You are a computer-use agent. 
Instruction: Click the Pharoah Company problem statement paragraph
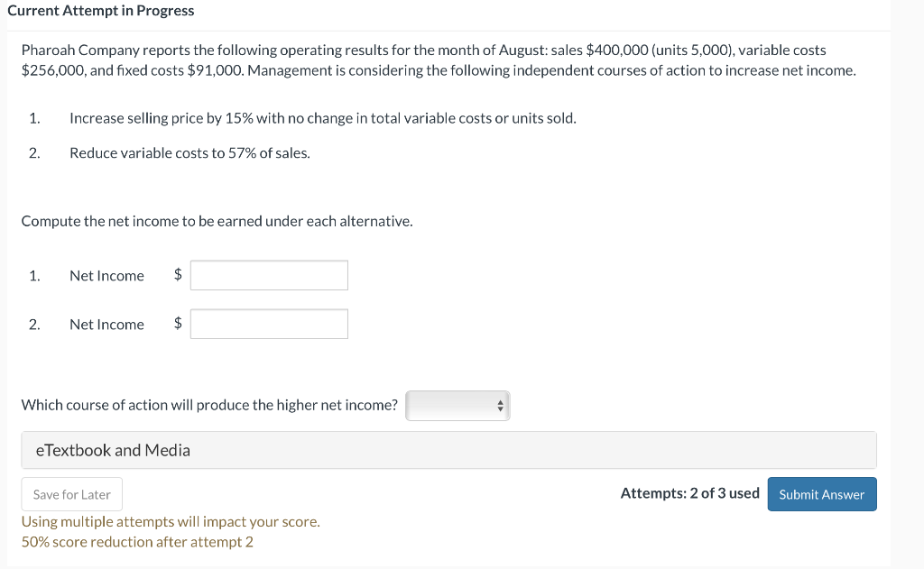(438, 60)
